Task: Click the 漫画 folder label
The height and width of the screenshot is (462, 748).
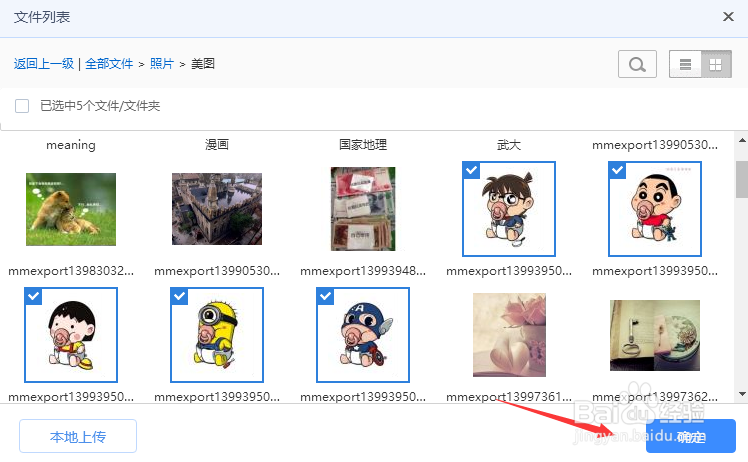Action: (x=217, y=145)
